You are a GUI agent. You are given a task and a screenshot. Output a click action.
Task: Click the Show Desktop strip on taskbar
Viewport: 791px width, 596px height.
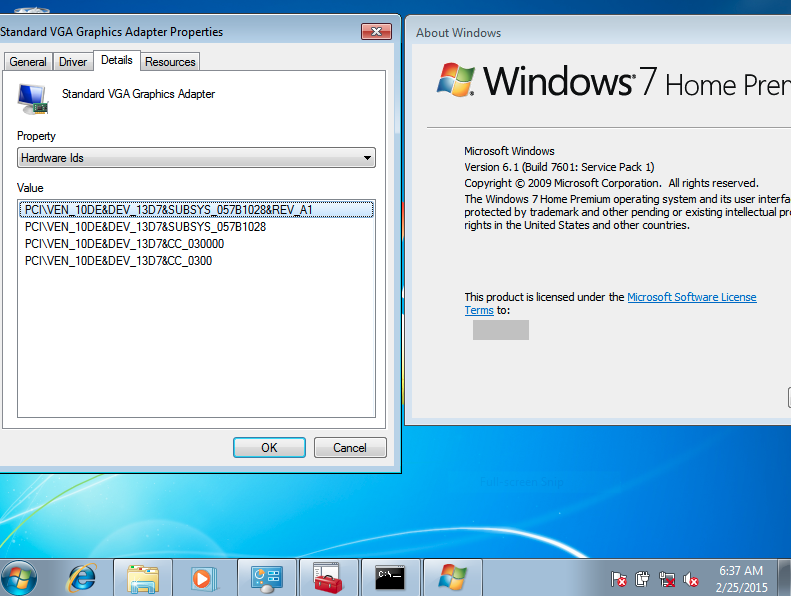point(785,578)
